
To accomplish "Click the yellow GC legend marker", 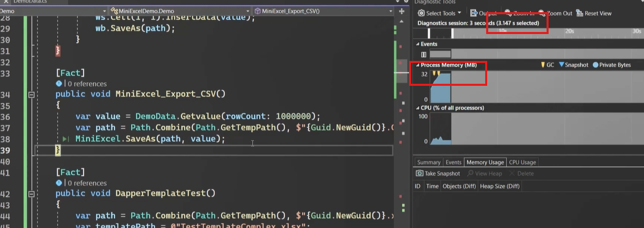I will point(543,65).
